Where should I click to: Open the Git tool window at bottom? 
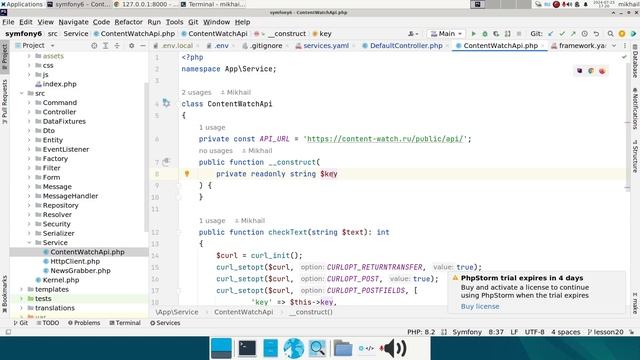[20, 323]
